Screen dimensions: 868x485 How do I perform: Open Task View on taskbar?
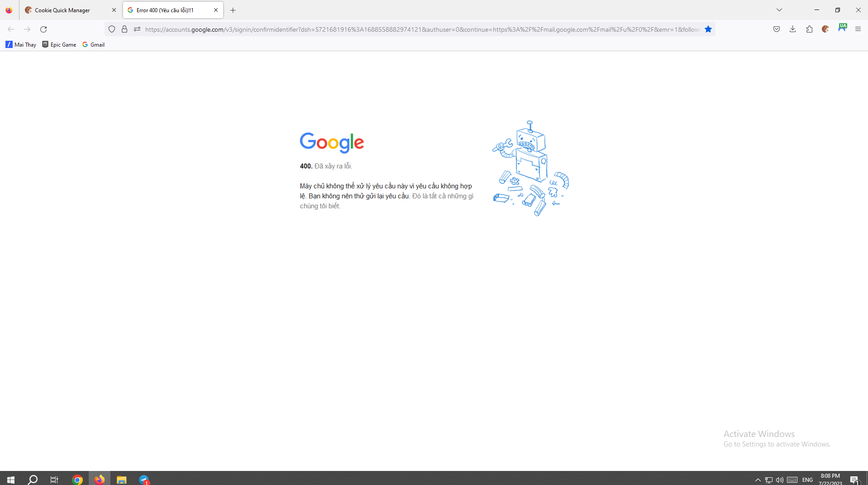click(x=54, y=480)
